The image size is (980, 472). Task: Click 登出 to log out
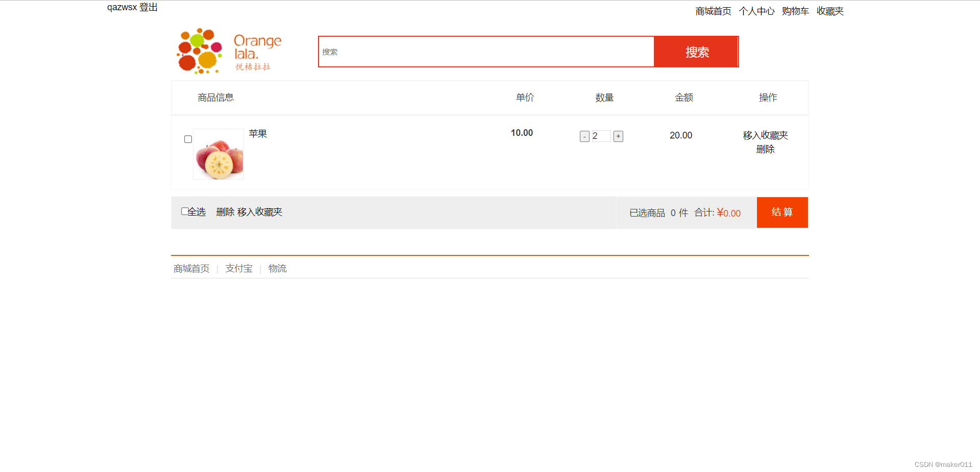[x=149, y=7]
